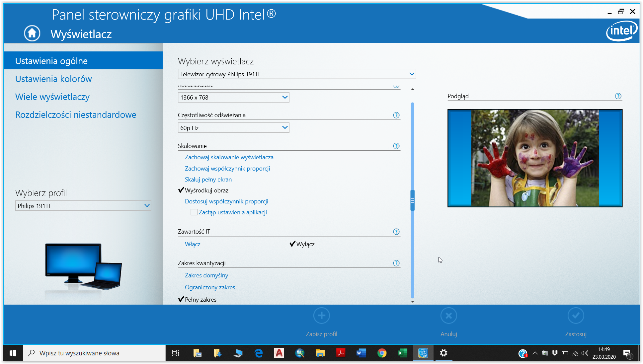Select Zachowaj skalowanie wyświetlacza option

(229, 157)
